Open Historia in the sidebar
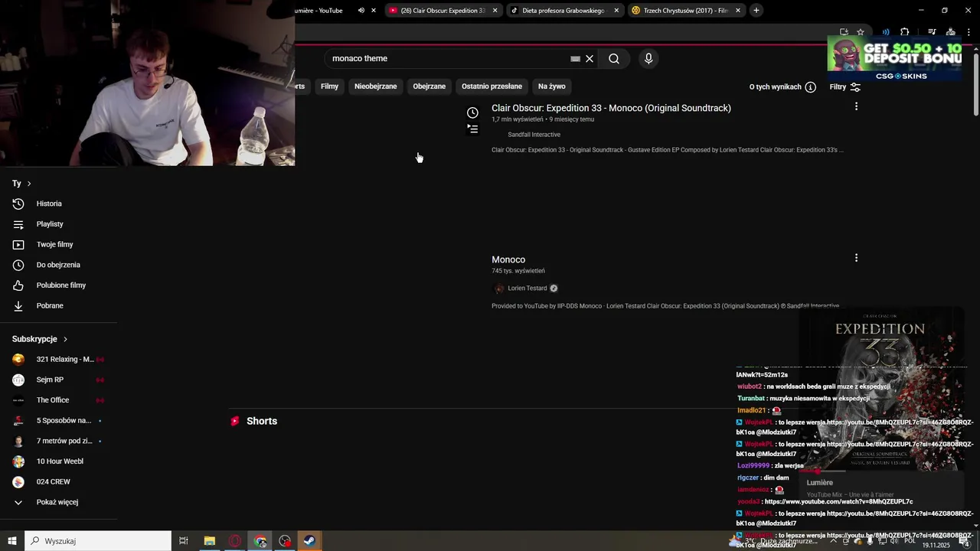 58,204
